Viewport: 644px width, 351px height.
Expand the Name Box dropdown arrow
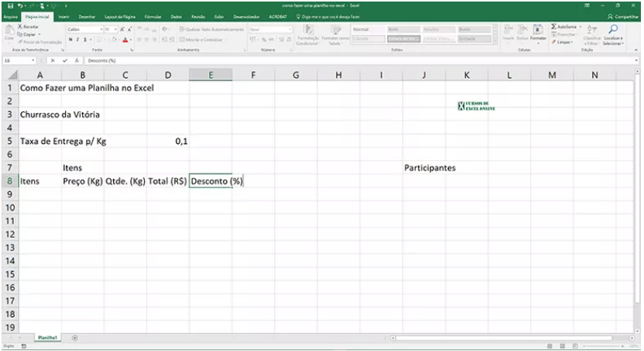click(33, 60)
